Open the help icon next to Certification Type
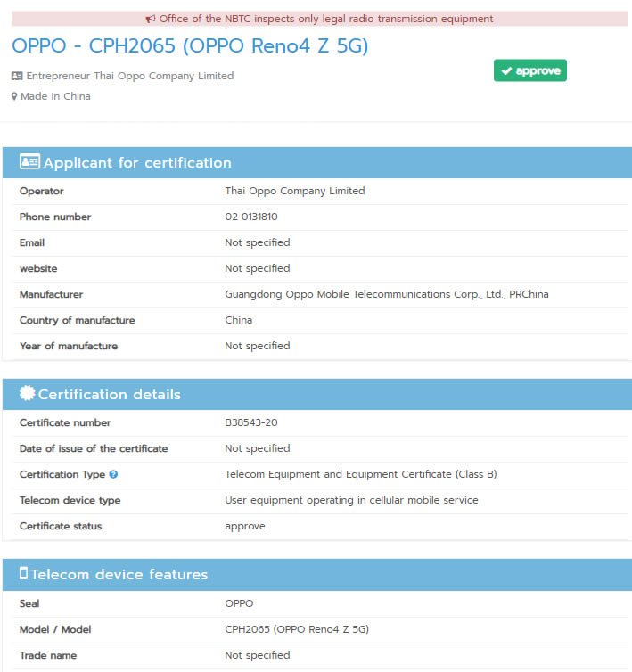This screenshot has width=632, height=672. pos(113,475)
